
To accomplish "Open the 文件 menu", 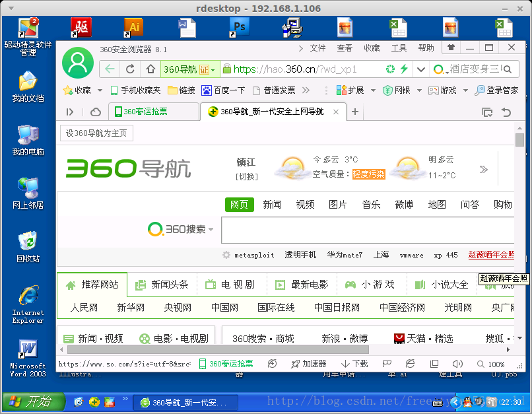I will (317, 48).
